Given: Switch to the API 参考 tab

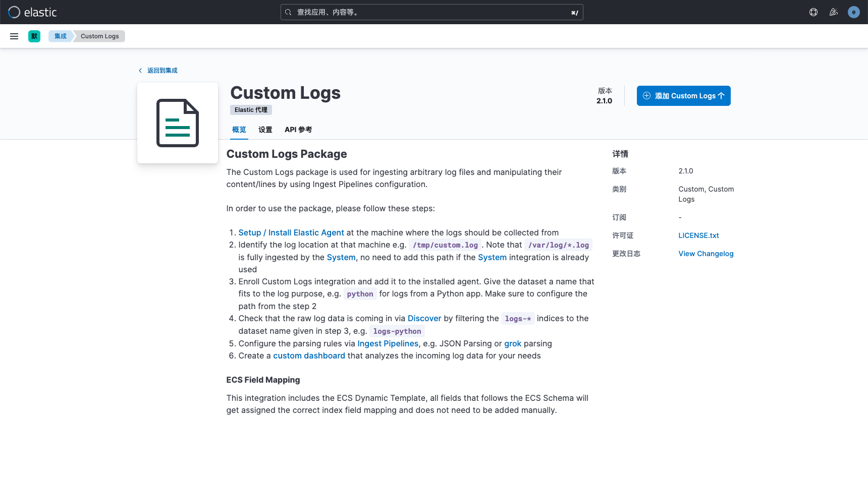Looking at the screenshot, I should (298, 130).
